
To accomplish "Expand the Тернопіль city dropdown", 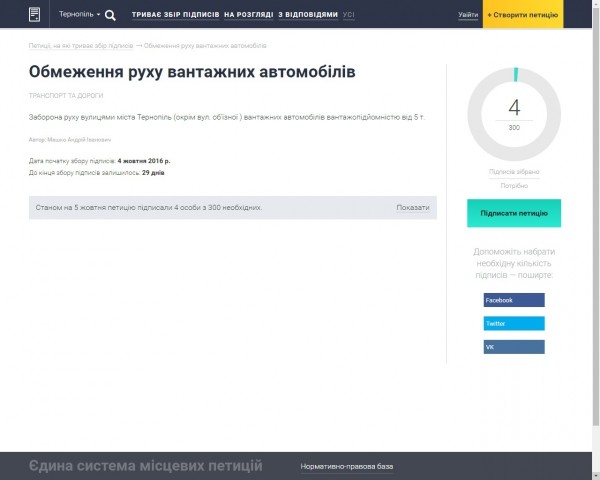I will click(79, 14).
